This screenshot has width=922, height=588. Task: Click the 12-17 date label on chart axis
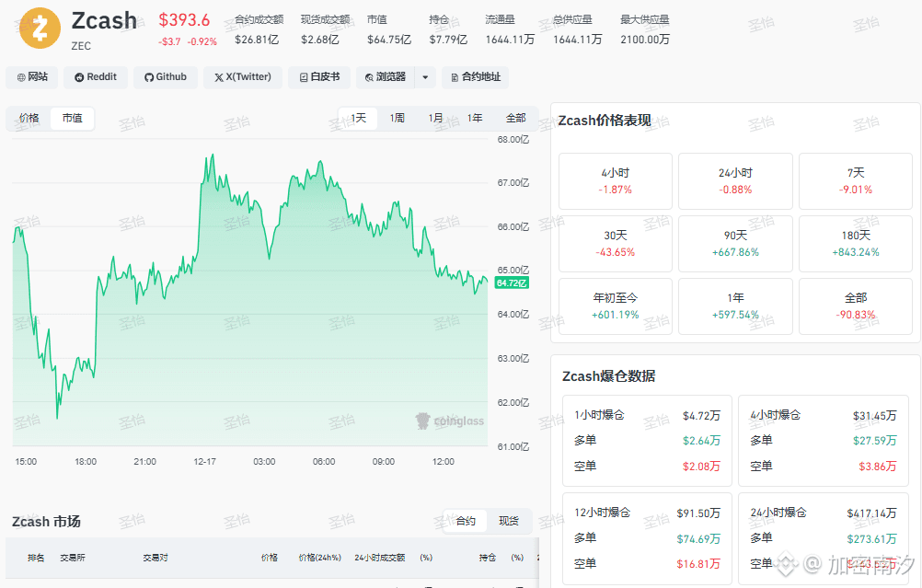pos(204,462)
